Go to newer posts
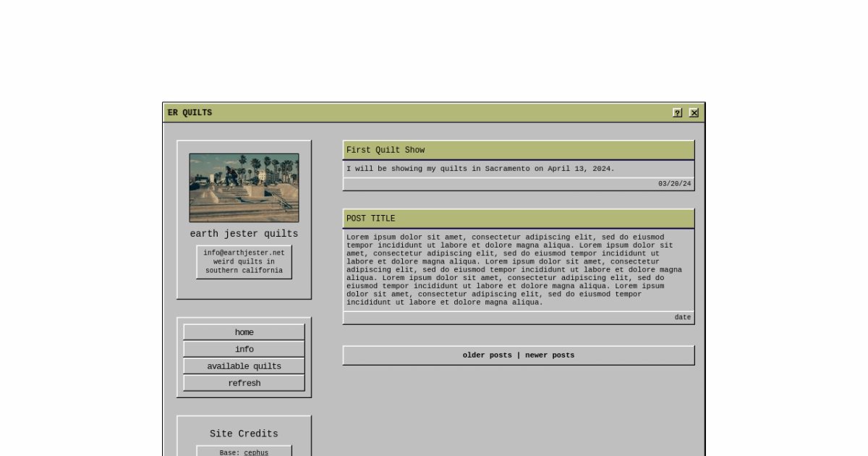868x456 pixels. tap(550, 355)
